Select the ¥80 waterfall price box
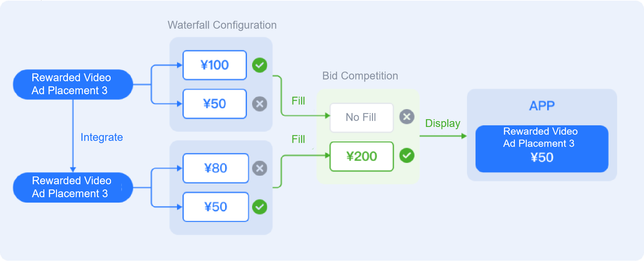The image size is (644, 261). click(x=216, y=168)
